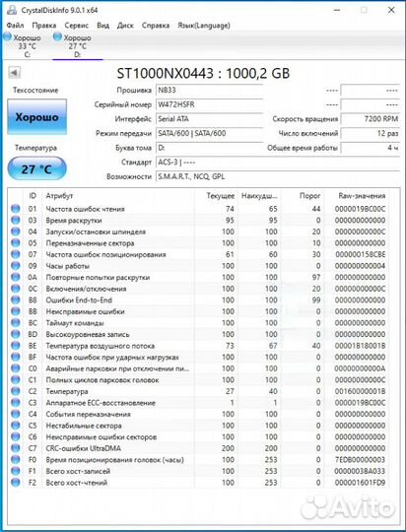This screenshot has height=532, width=406.
Task: Select raw value 7EDB00000003
Action: [x=360, y=460]
